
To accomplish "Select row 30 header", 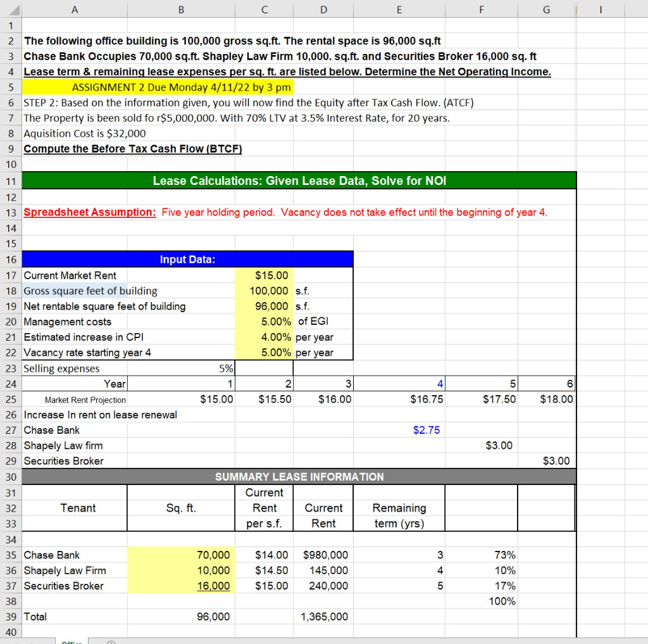I will tap(11, 477).
